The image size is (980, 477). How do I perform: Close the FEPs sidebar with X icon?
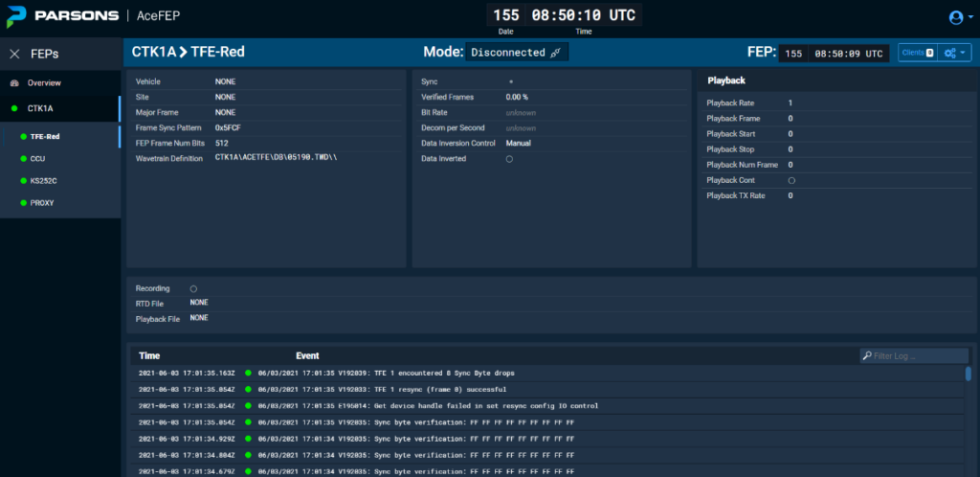(x=14, y=55)
